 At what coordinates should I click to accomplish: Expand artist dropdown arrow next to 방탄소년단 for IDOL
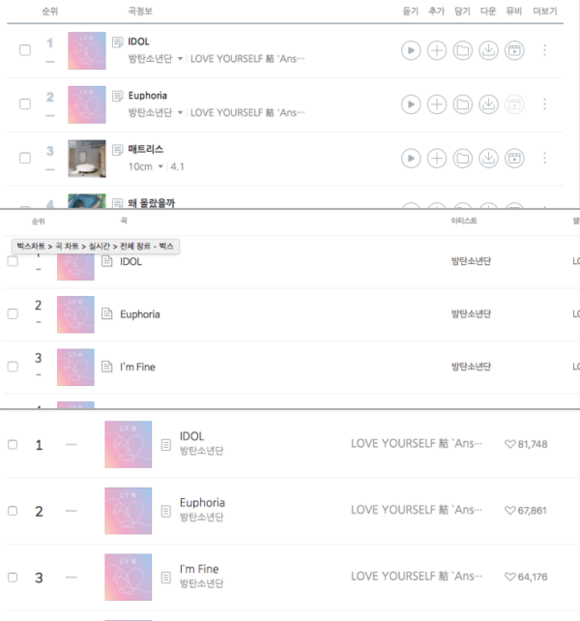click(x=180, y=59)
